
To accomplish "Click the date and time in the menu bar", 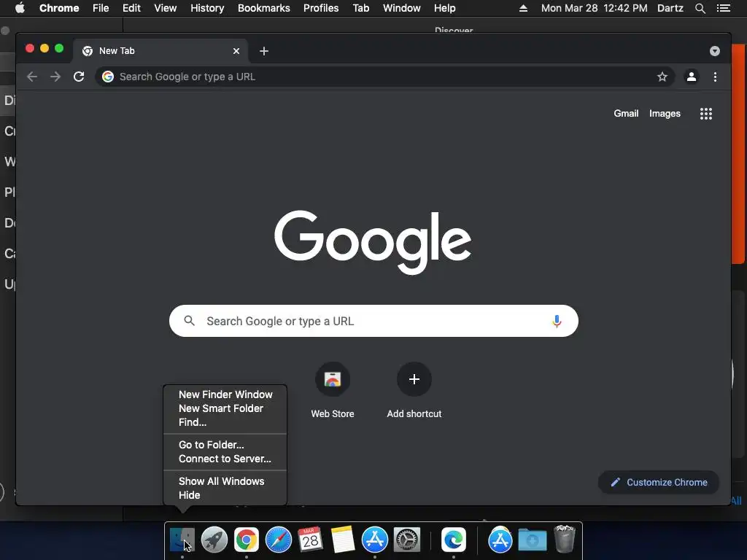I will [x=594, y=8].
